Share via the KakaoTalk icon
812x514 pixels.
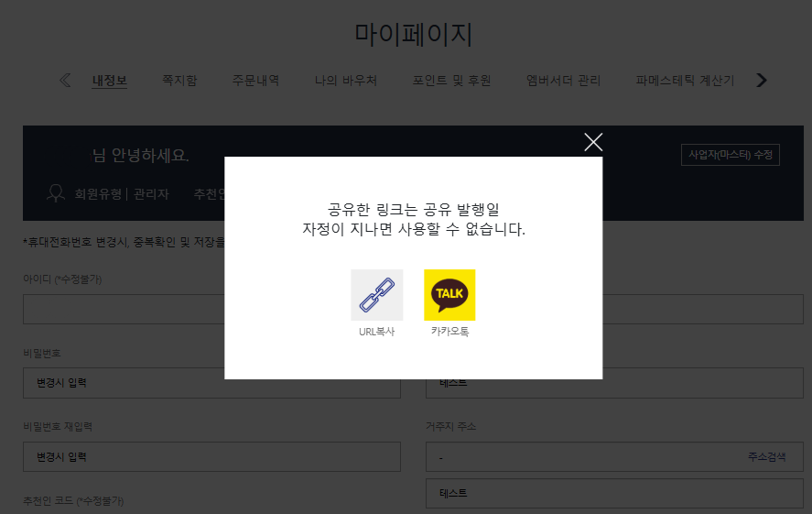pos(449,295)
